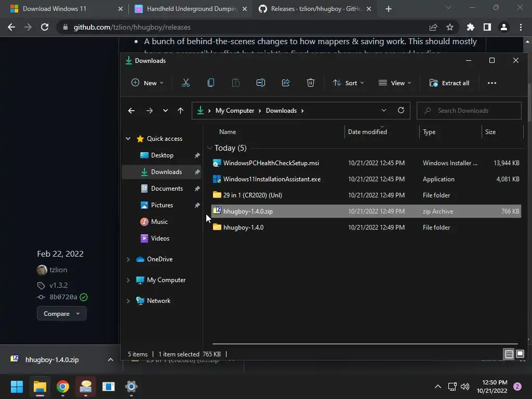Click the Share icon in Explorer toolbar
Image resolution: width=532 pixels, height=399 pixels.
[x=286, y=83]
